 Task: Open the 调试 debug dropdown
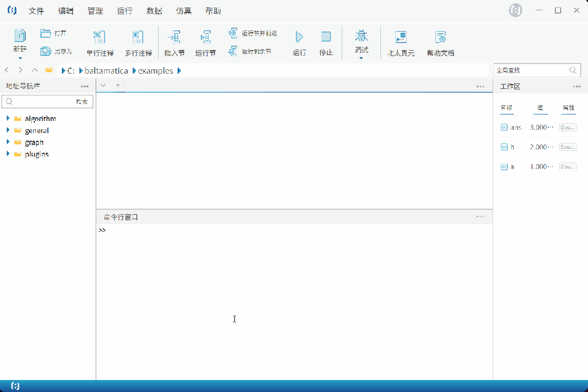click(361, 57)
